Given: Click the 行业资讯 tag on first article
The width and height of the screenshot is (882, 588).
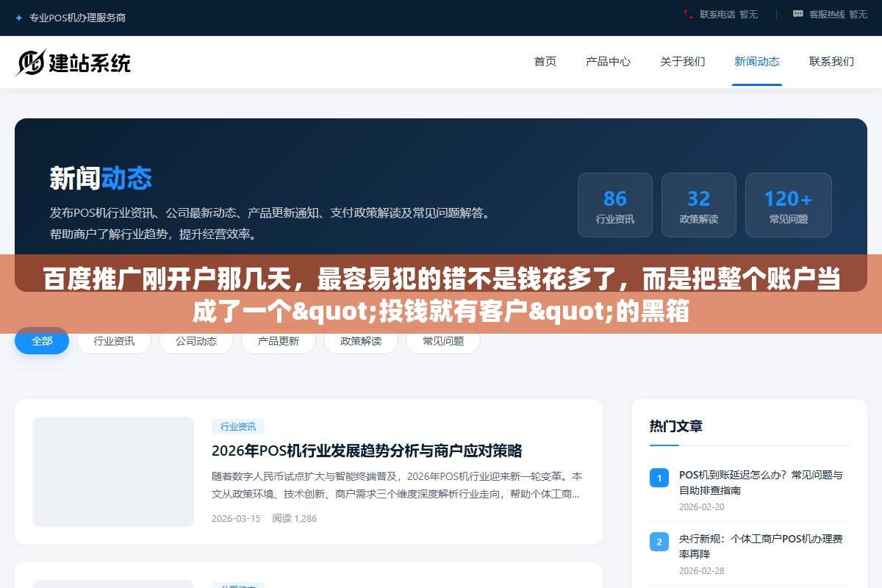Looking at the screenshot, I should (238, 426).
